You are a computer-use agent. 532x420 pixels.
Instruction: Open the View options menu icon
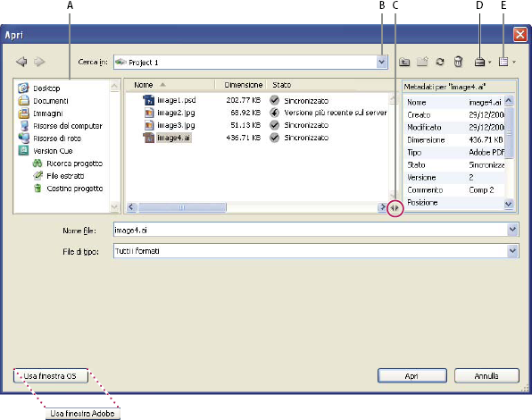507,63
